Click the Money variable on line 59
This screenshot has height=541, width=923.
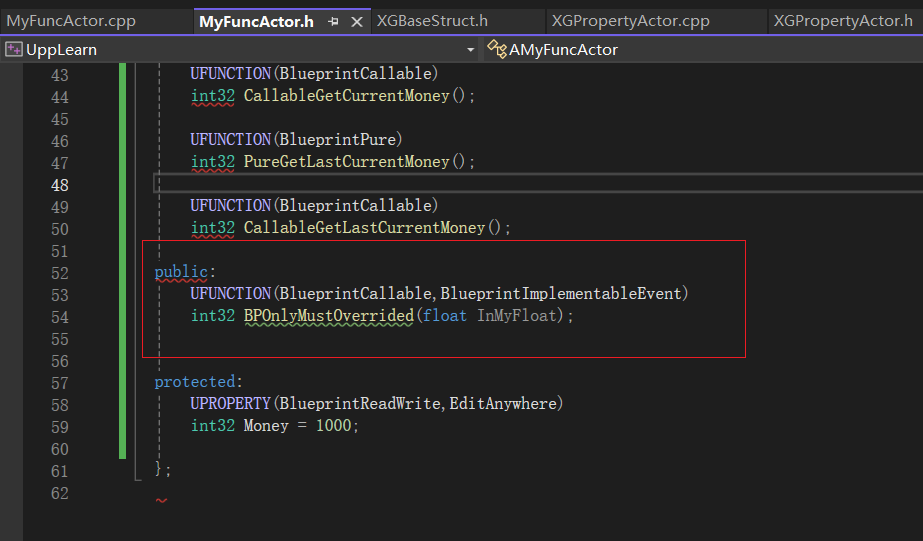(266, 426)
